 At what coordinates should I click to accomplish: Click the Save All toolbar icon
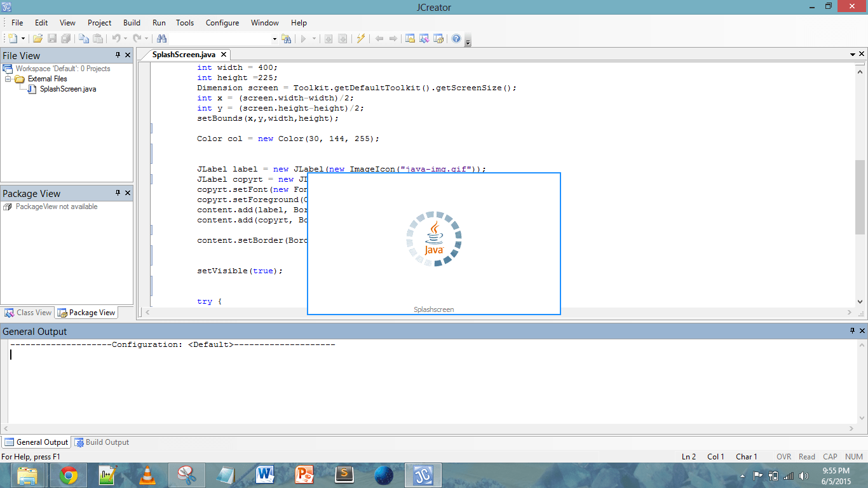(x=65, y=39)
